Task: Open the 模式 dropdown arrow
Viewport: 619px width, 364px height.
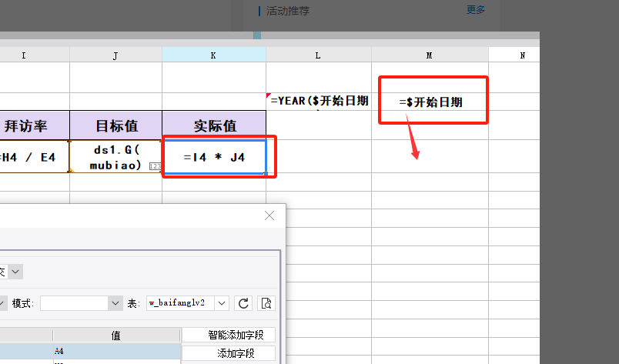Action: (x=115, y=303)
